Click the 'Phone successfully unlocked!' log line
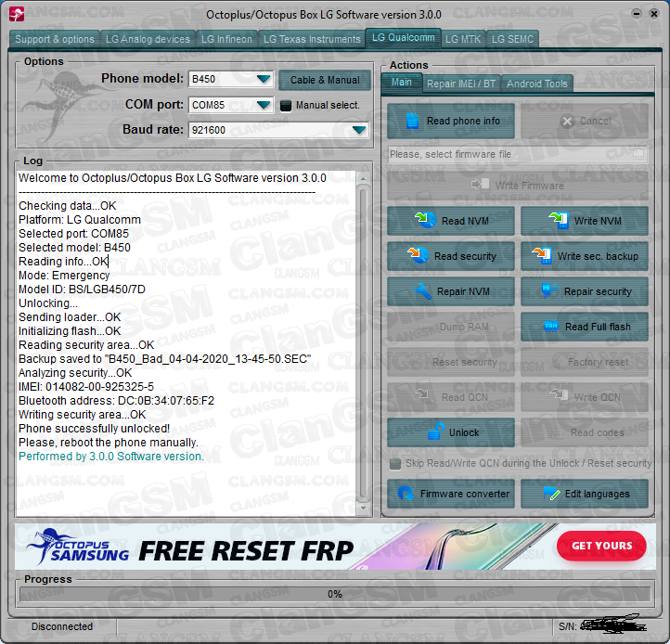670x644 pixels. (94, 428)
